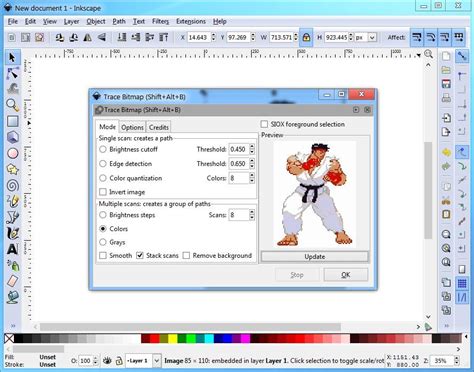Click the zoom percentage spinner arrows
474x372 pixels.
click(457, 361)
